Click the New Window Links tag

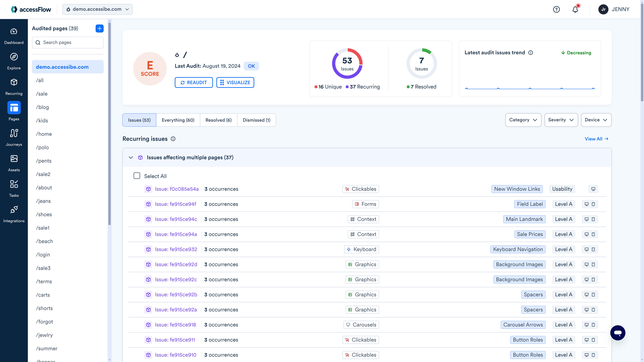517,189
